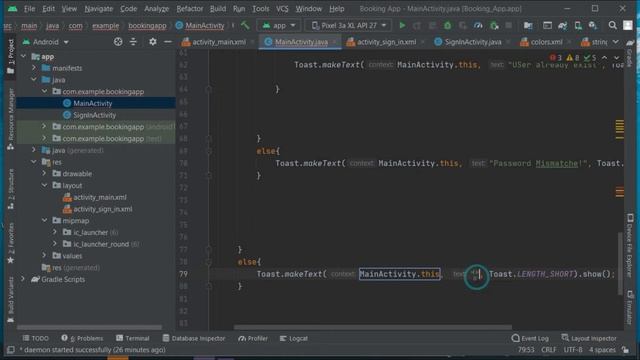The height and width of the screenshot is (360, 640).
Task: Open the Project tool window on left strip
Action: point(11,57)
